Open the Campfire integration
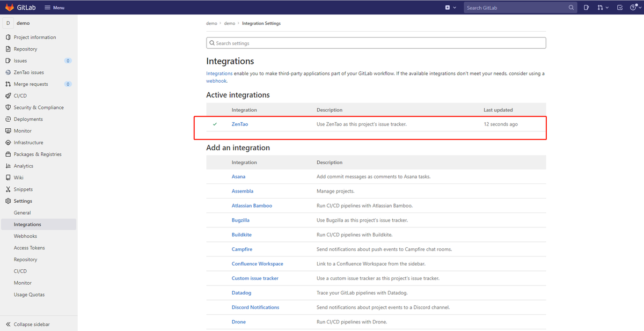 pos(242,249)
